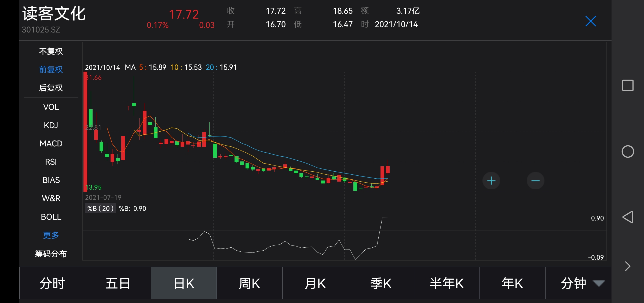Click the %B line peak at right

(385, 218)
